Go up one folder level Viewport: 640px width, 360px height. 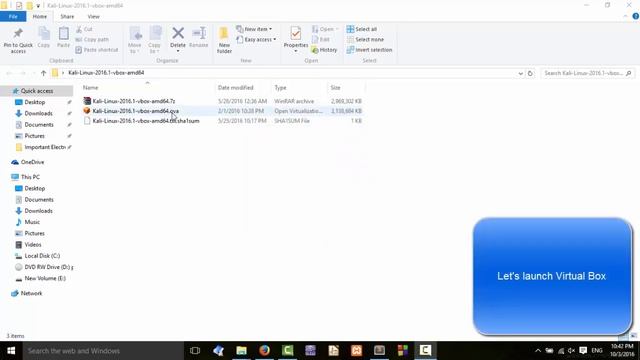43,73
